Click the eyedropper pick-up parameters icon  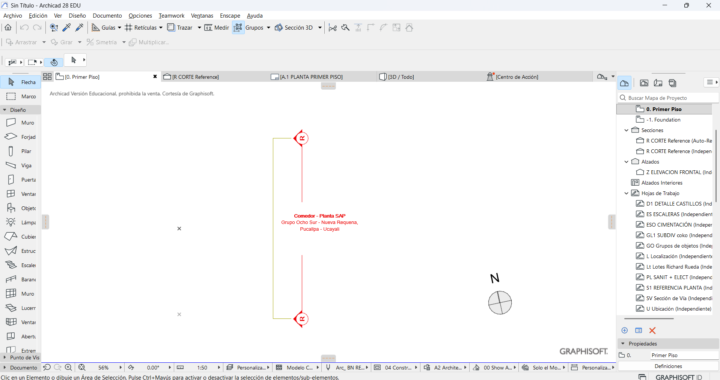point(67,28)
